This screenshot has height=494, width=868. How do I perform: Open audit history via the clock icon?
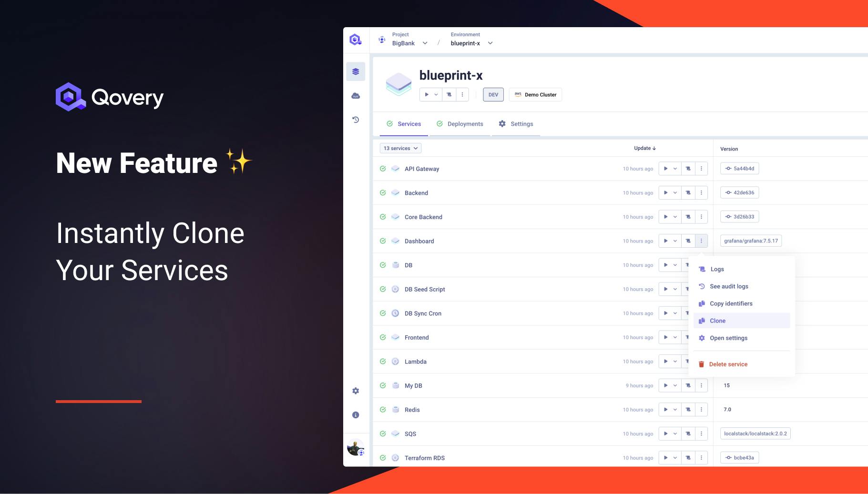356,119
